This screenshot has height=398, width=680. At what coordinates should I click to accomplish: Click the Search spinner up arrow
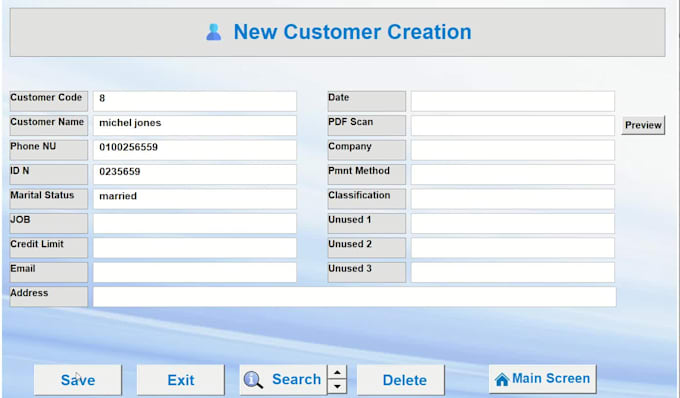(x=337, y=373)
